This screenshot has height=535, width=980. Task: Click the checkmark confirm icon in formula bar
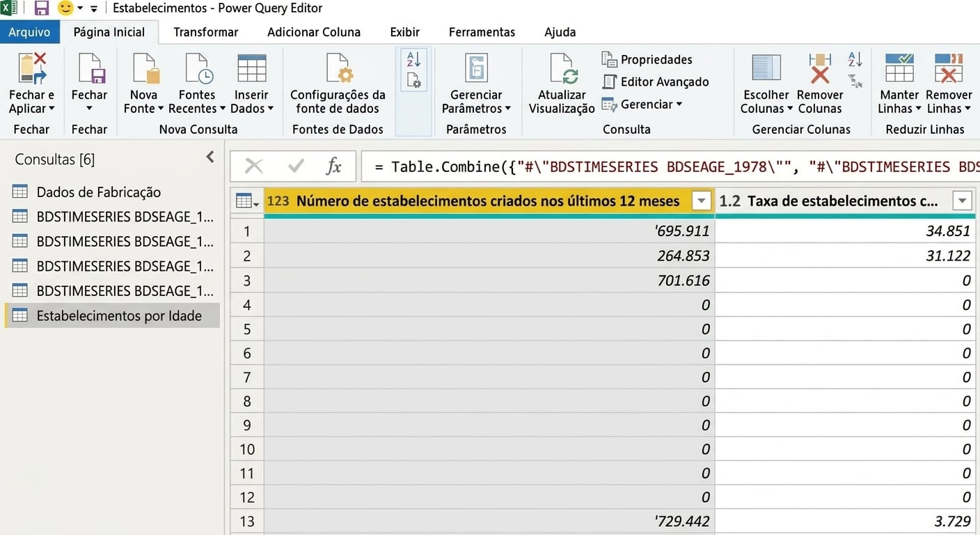[296, 166]
